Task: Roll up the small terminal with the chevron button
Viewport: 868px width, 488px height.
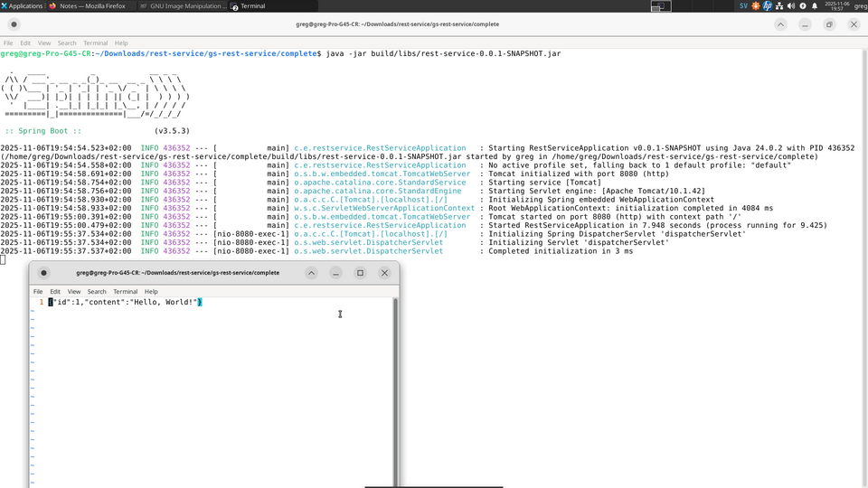Action: (311, 273)
